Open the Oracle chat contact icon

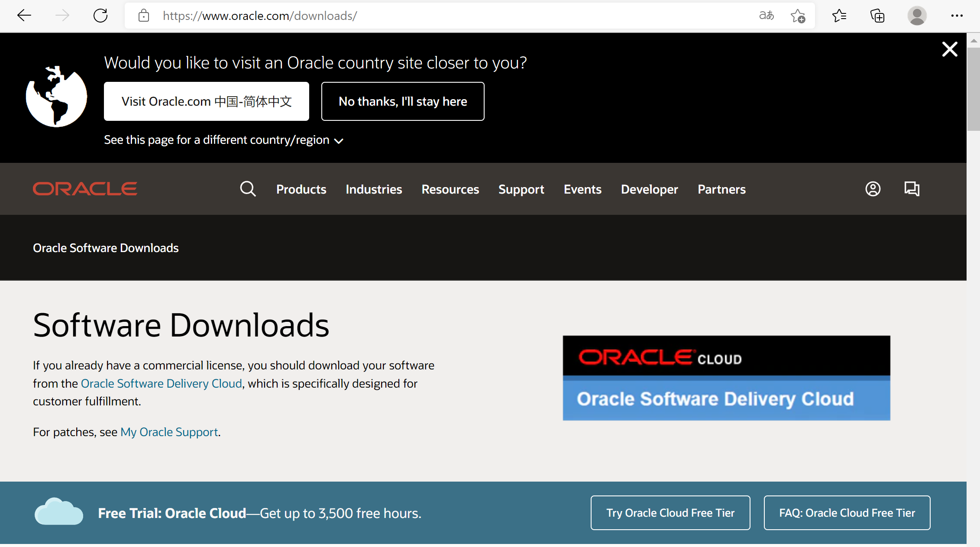click(x=912, y=189)
